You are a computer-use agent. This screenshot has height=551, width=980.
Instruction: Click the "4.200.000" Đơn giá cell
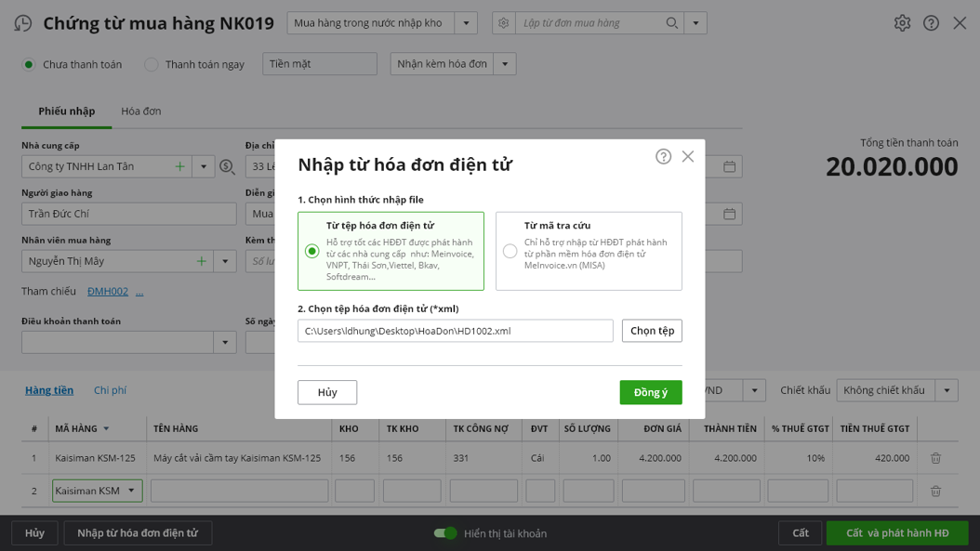tap(660, 458)
